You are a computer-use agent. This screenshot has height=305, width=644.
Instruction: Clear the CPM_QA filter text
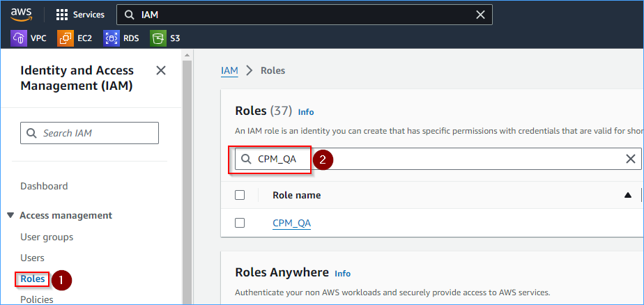[631, 159]
